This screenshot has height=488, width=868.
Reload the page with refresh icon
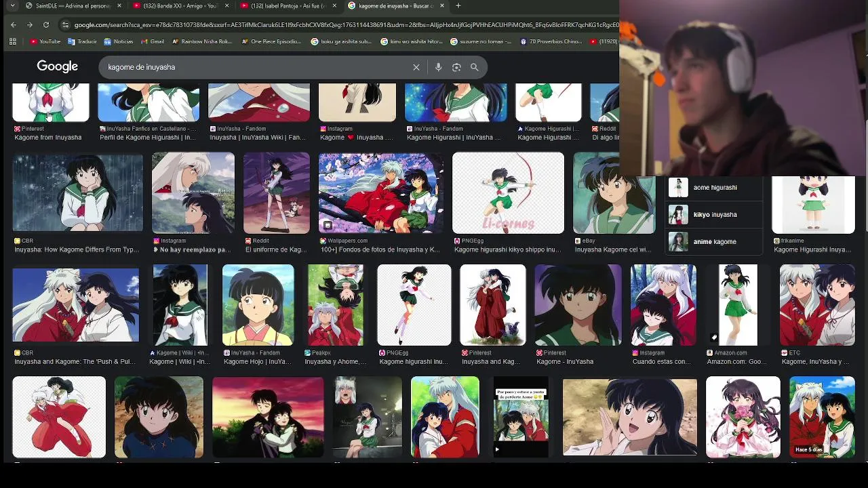46,25
